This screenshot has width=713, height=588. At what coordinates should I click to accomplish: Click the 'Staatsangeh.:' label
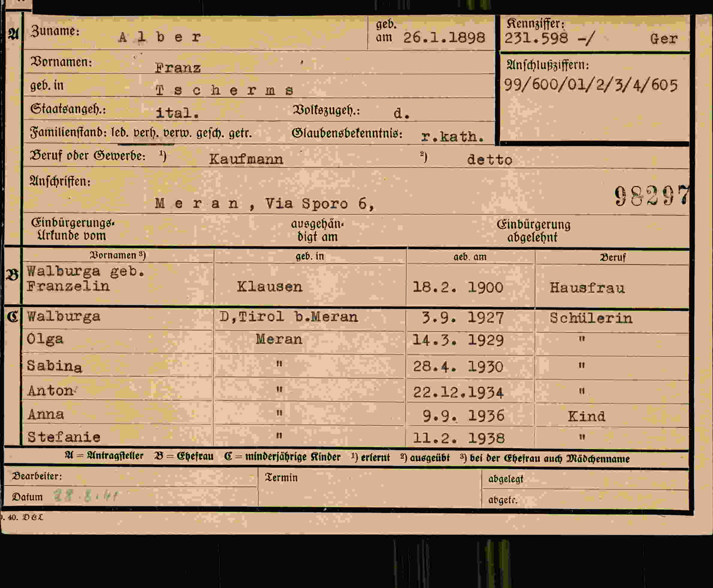click(68, 109)
